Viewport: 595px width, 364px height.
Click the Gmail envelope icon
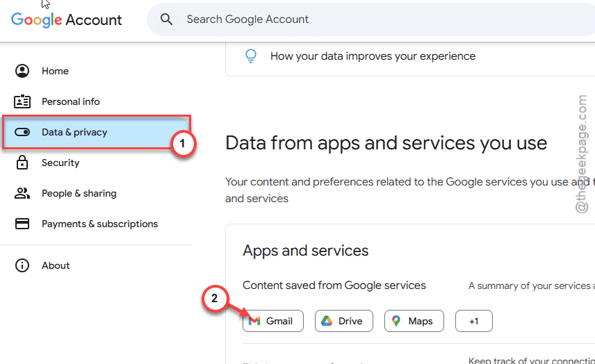254,321
